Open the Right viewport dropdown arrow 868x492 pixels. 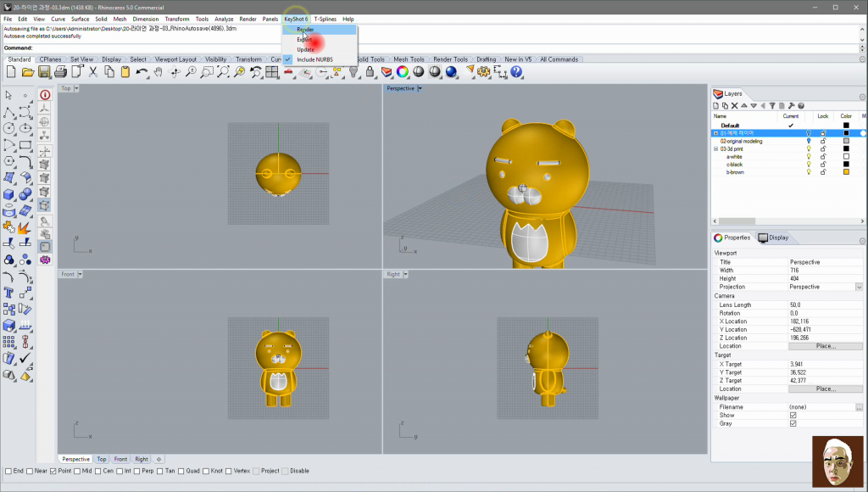405,274
